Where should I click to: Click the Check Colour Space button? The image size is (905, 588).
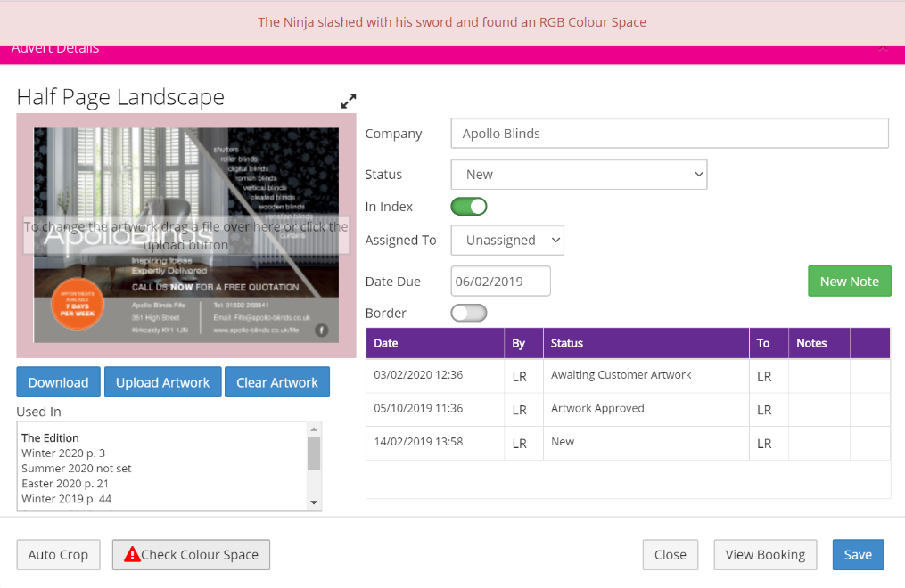coord(191,554)
